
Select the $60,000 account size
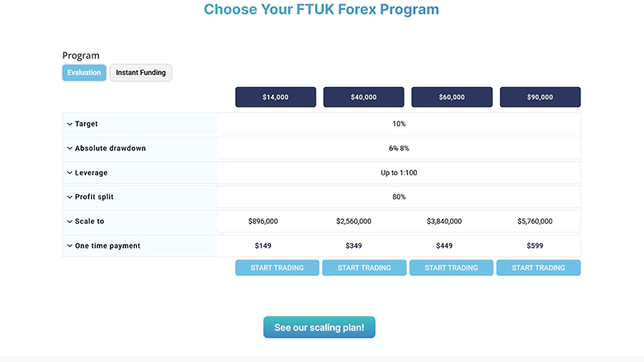pyautogui.click(x=452, y=97)
